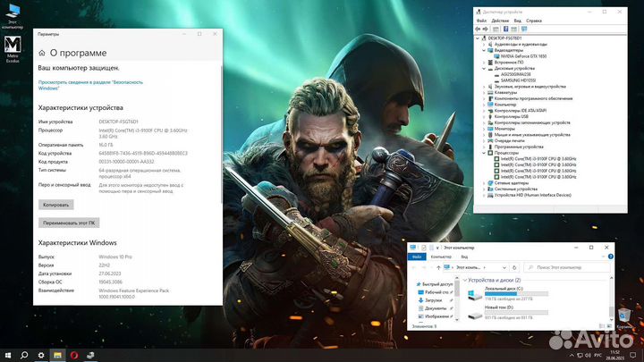Go back in Device Manager toolbar
644x362 pixels.
click(478, 29)
